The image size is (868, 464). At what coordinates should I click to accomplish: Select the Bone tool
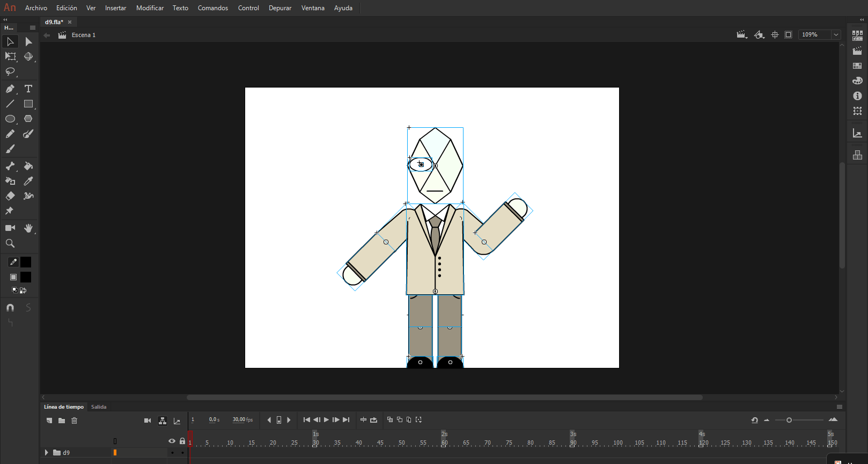[x=10, y=166]
